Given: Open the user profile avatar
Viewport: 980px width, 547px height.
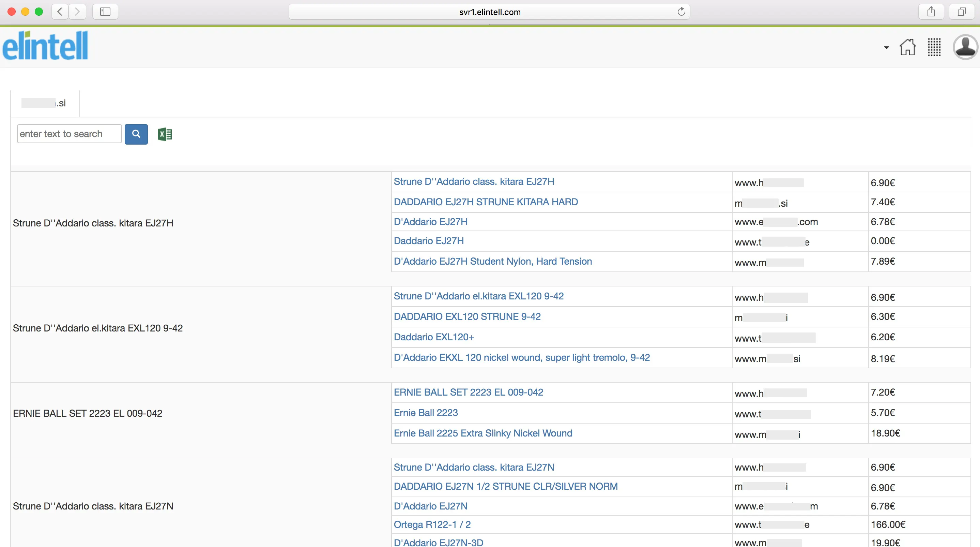Looking at the screenshot, I should click(965, 47).
